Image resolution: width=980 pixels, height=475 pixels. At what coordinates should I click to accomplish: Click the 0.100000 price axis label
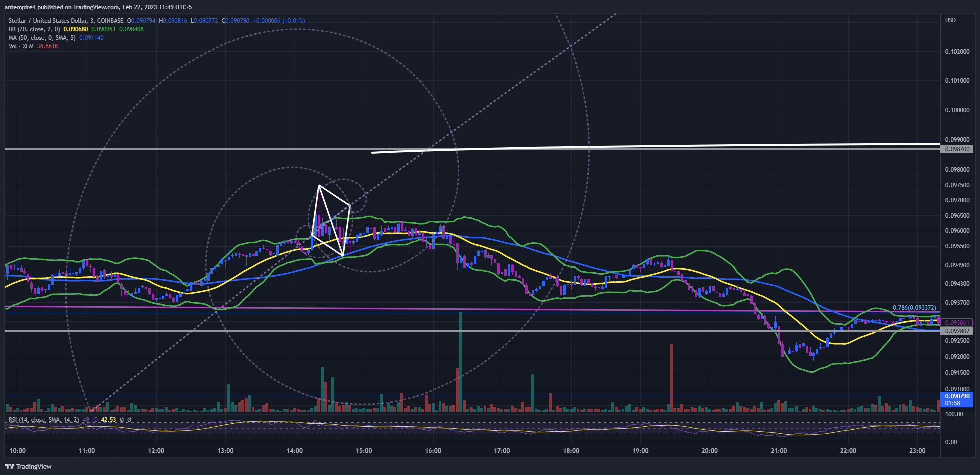(x=957, y=110)
